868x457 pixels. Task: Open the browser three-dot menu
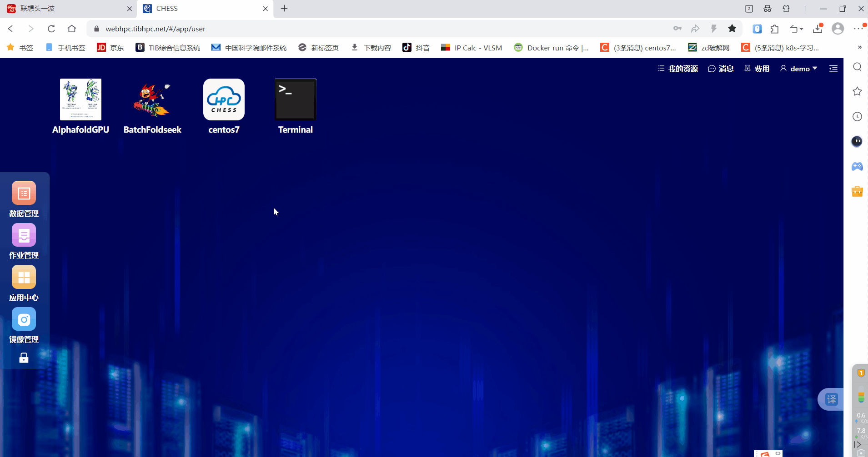[x=858, y=29]
